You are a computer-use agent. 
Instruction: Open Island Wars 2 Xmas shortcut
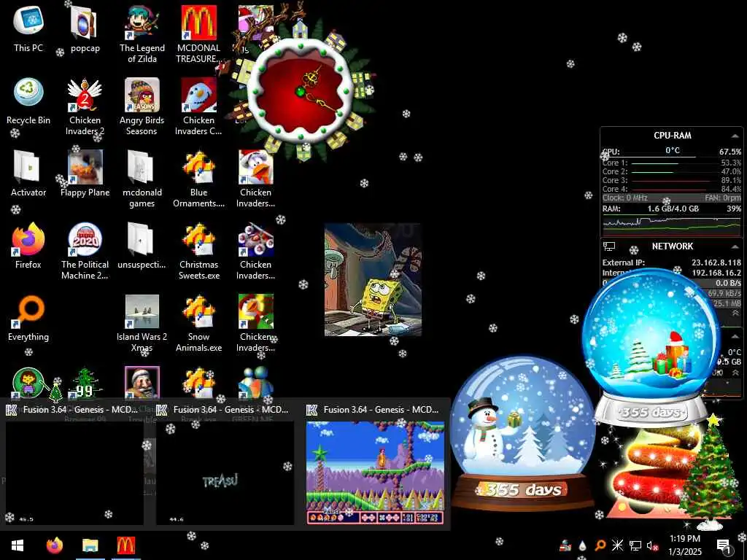142,323
